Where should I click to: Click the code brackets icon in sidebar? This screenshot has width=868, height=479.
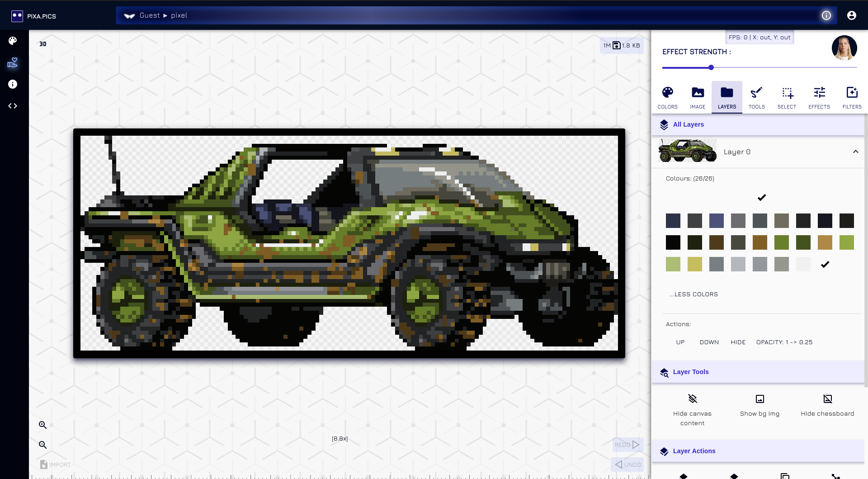tap(13, 106)
